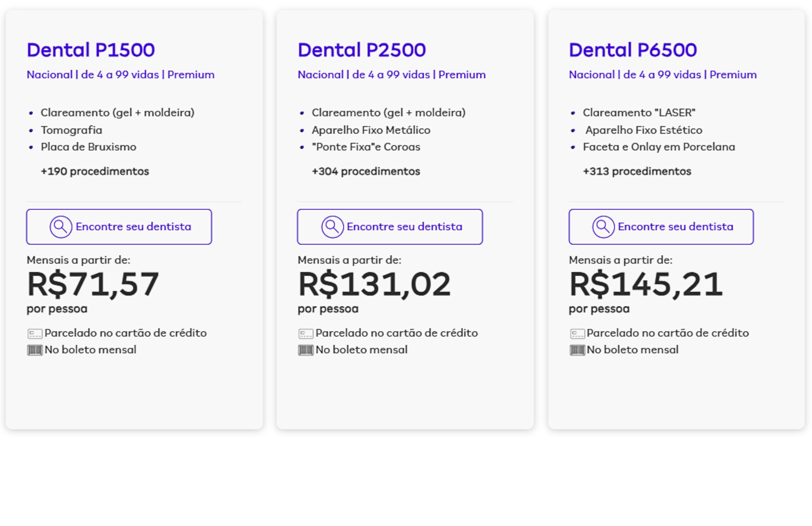Screen dimensions: 812x526
Task: Click credit card icon under R$71,57
Action: (35, 334)
